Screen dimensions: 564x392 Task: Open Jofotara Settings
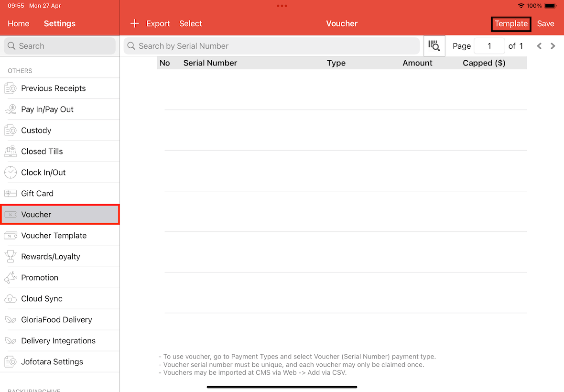60,362
